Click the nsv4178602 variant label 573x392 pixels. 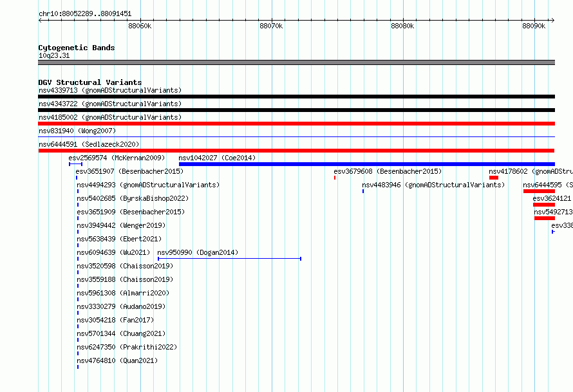531,171
